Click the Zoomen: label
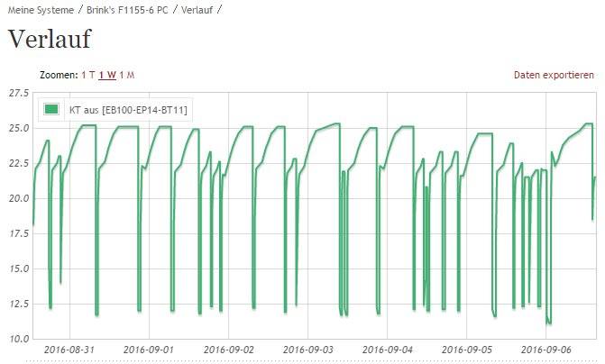 [x=59, y=75]
